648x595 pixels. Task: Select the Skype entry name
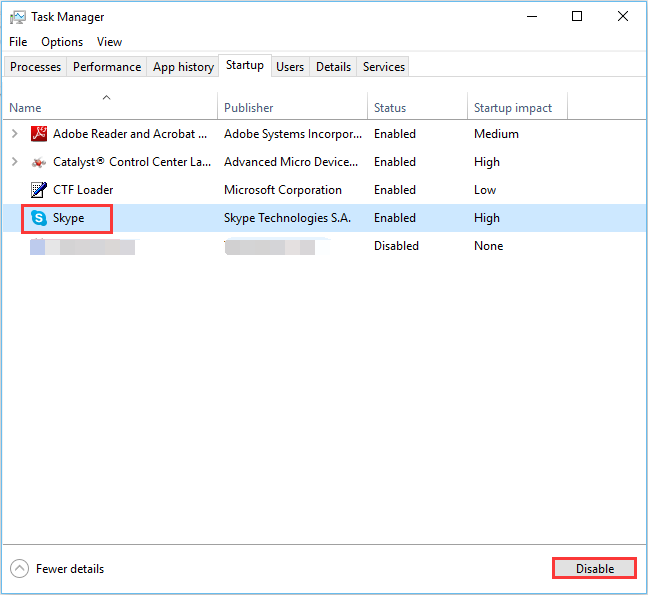click(x=69, y=218)
